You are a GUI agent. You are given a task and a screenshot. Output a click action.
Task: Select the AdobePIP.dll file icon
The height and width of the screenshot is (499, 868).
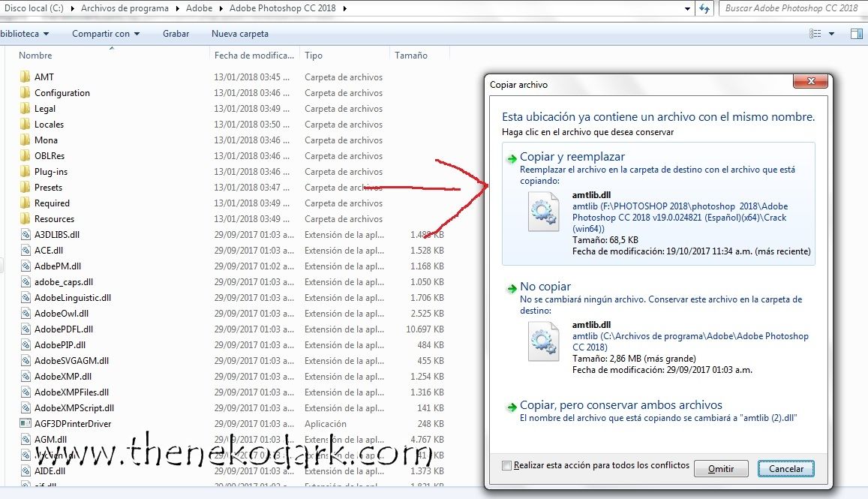tap(26, 345)
